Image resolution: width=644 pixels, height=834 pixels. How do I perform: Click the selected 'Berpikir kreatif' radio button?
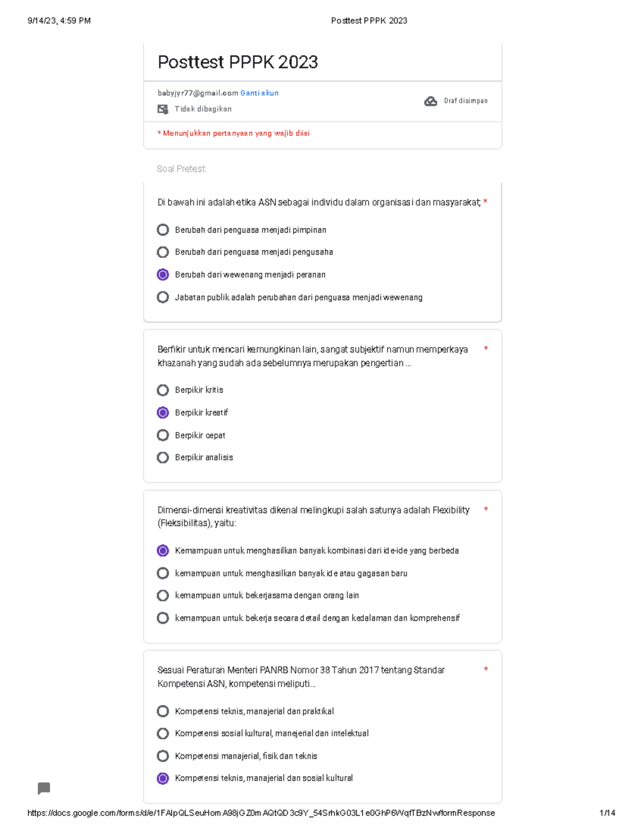163,412
